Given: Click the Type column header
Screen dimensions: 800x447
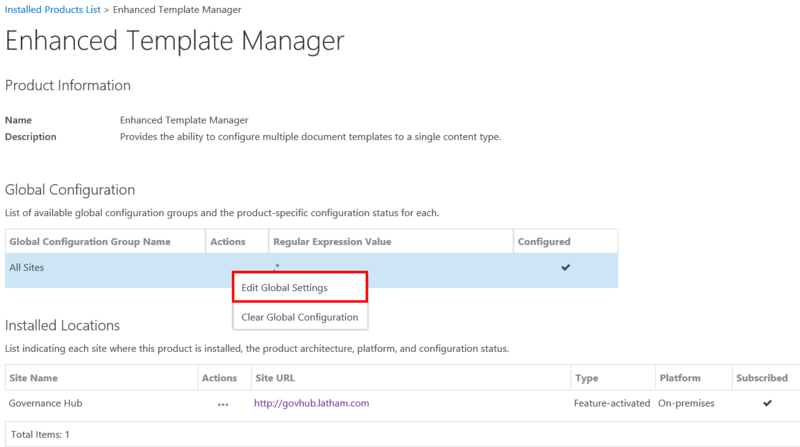Looking at the screenshot, I should pyautogui.click(x=587, y=378).
